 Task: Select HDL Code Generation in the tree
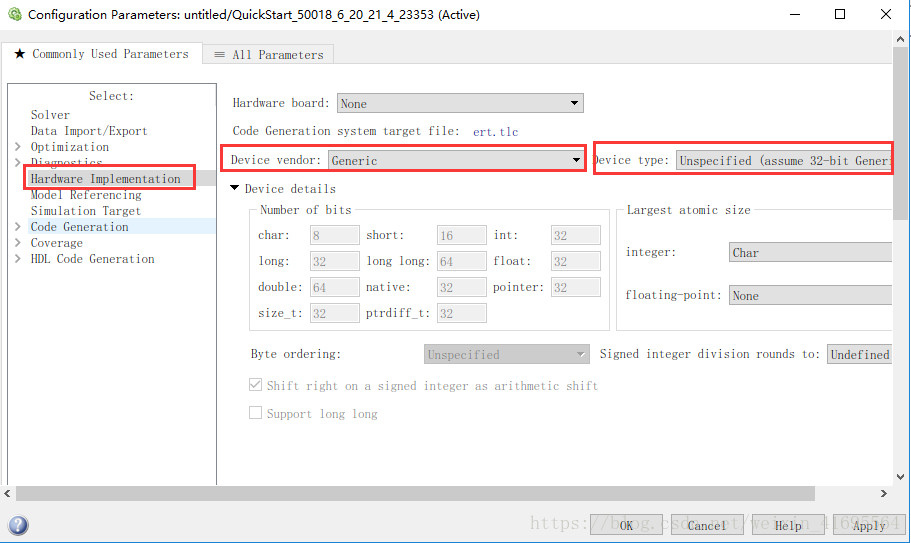(x=92, y=258)
